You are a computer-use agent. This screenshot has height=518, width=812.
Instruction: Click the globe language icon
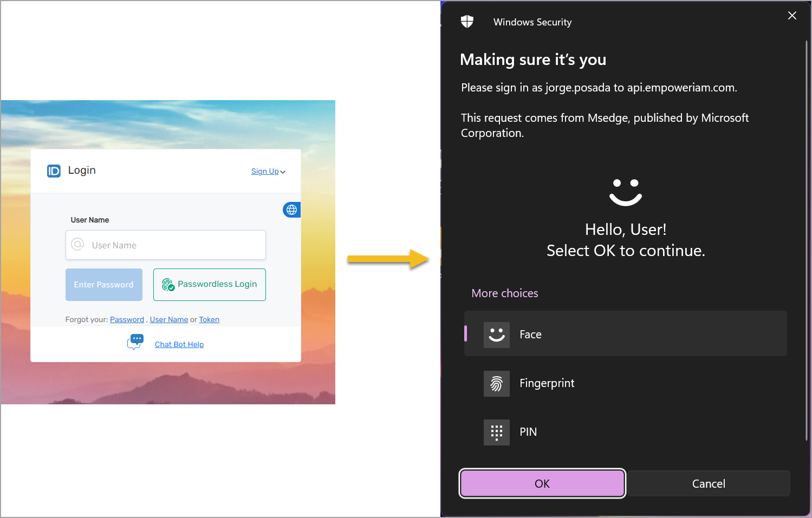click(x=291, y=210)
